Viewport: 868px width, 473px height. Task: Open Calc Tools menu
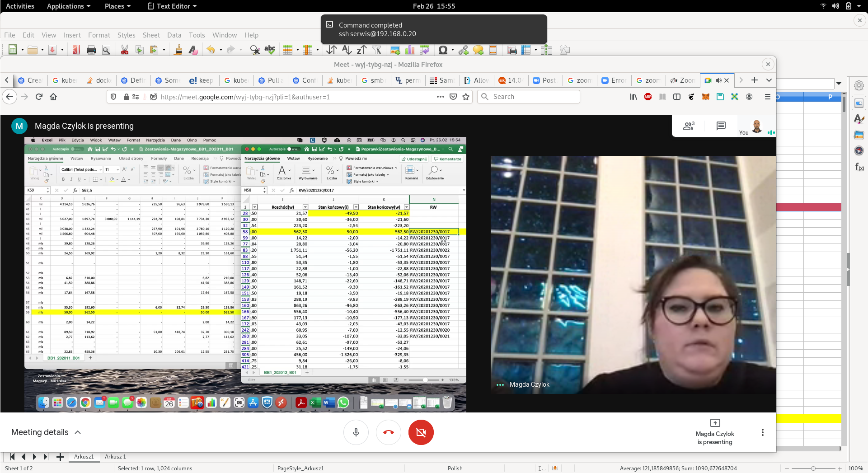(x=197, y=35)
